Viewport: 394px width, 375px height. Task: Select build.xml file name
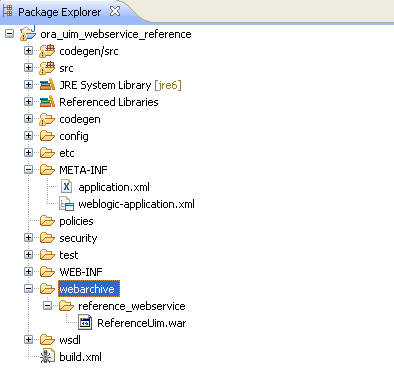coord(80,357)
